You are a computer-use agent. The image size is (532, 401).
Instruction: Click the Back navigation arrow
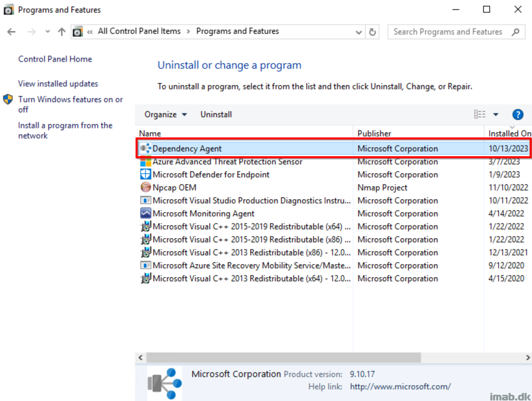[x=11, y=32]
